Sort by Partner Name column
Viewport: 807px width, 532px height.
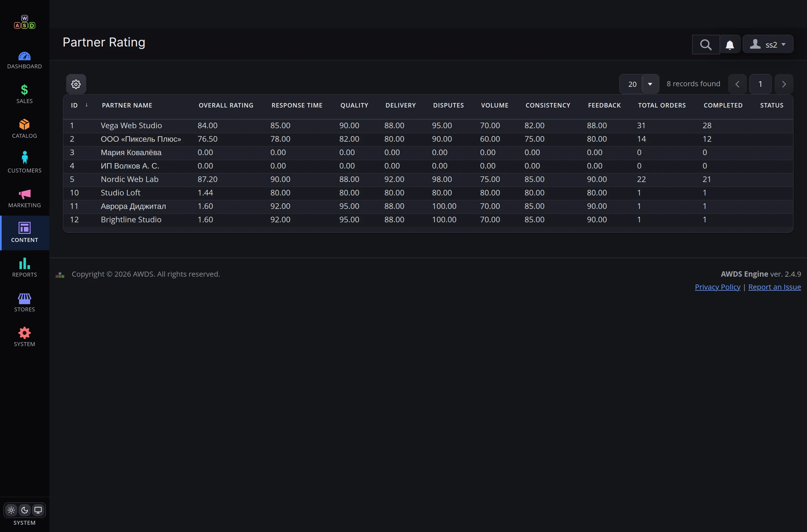[x=127, y=106]
